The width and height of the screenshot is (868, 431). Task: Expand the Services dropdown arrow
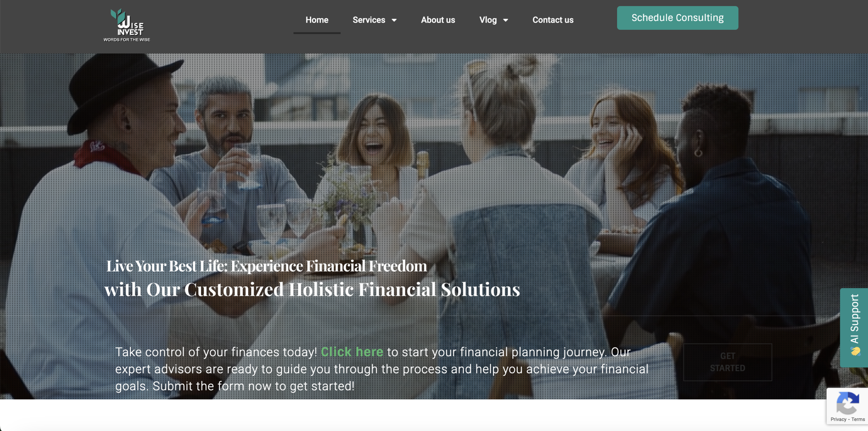click(x=394, y=20)
